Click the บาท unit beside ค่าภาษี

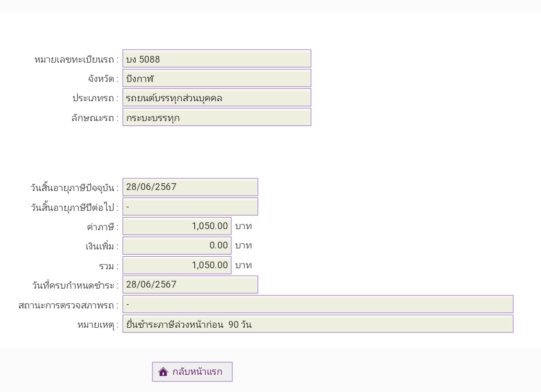pyautogui.click(x=243, y=227)
